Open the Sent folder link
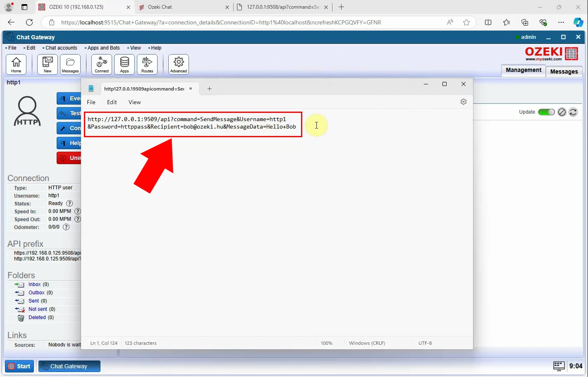 click(x=33, y=301)
